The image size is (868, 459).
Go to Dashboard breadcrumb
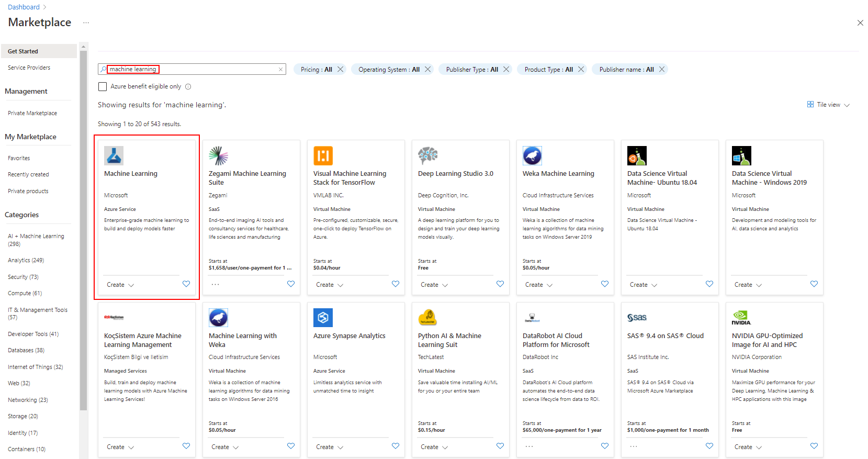[x=24, y=7]
